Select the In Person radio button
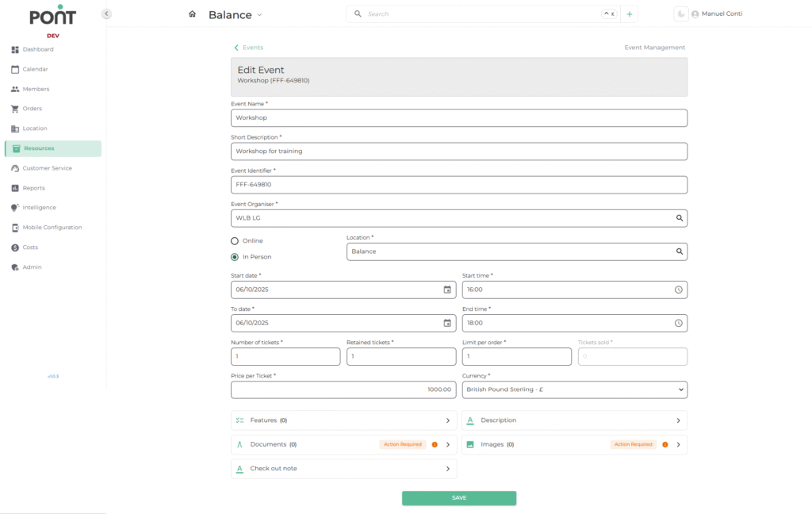 pos(235,257)
